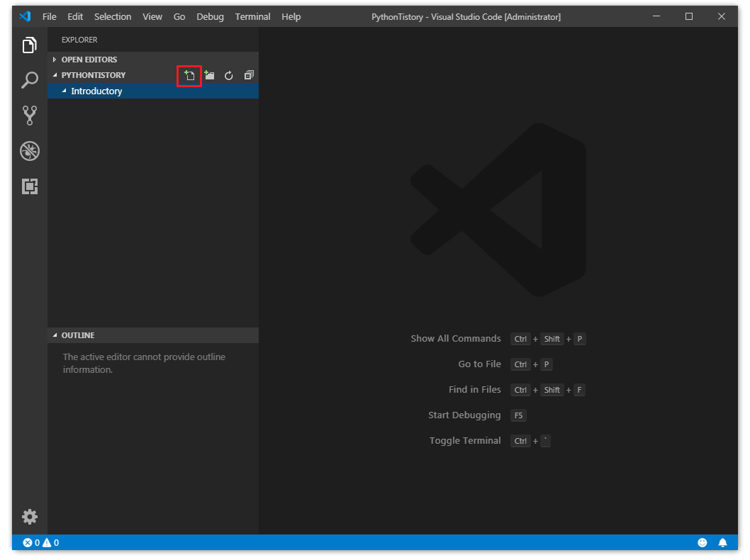The height and width of the screenshot is (560, 750).
Task: Click the Show All Commands label
Action: 456,339
